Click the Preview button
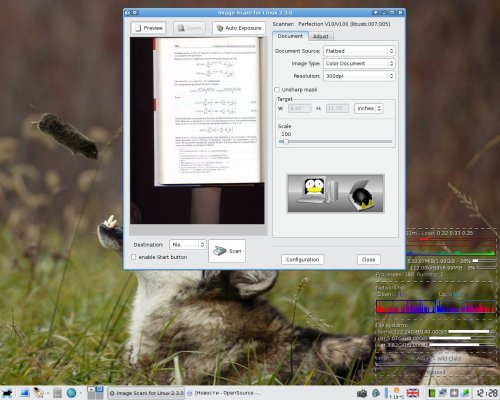This screenshot has width=500, height=400. click(148, 28)
